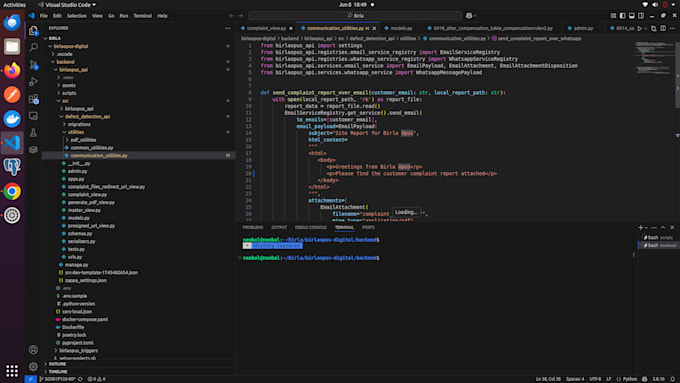The width and height of the screenshot is (680, 383).
Task: Open Activities overview in top bar
Action: click(x=14, y=5)
